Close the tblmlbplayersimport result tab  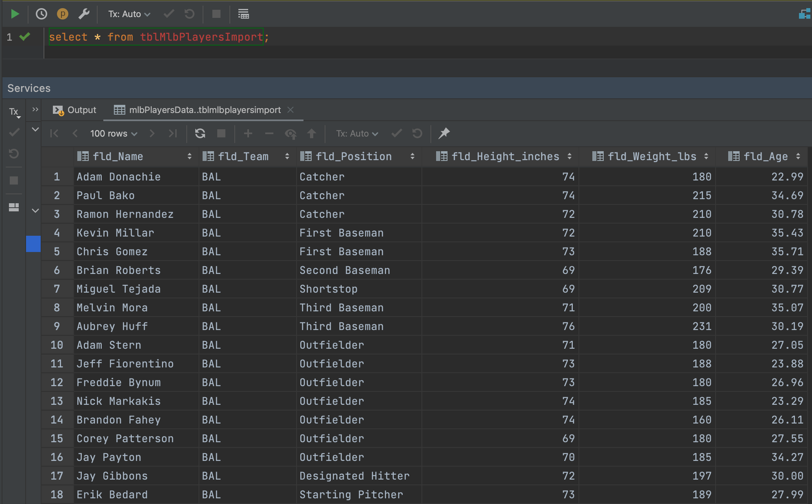290,110
